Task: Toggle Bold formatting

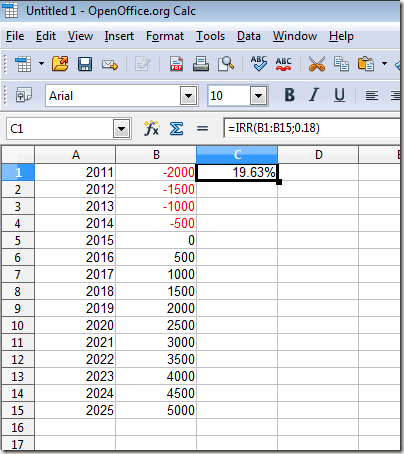Action: [x=290, y=95]
